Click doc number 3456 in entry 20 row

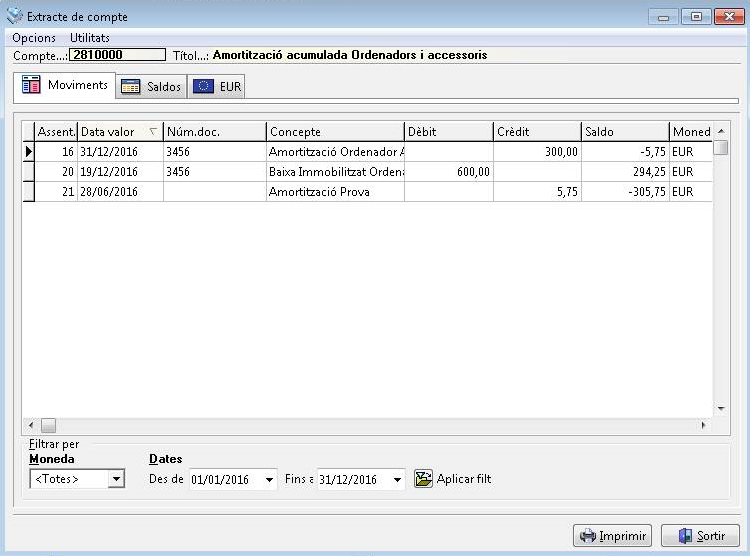coord(215,172)
